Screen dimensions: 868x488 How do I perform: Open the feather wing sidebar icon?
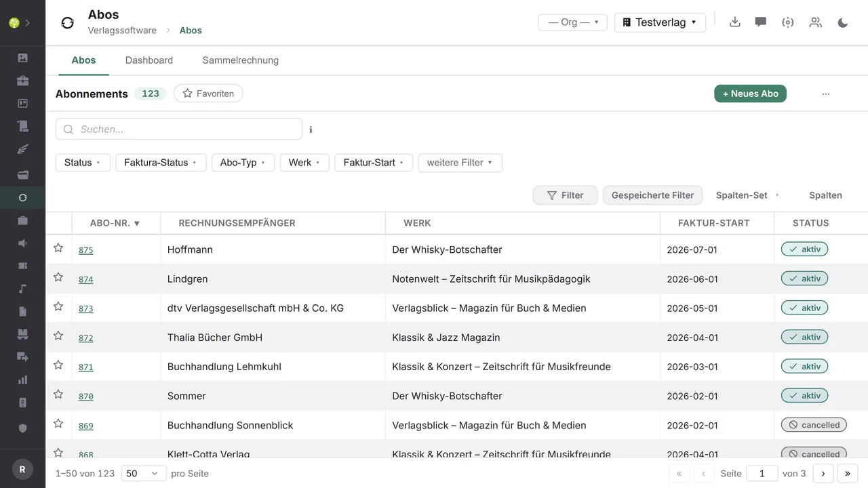[x=22, y=149]
